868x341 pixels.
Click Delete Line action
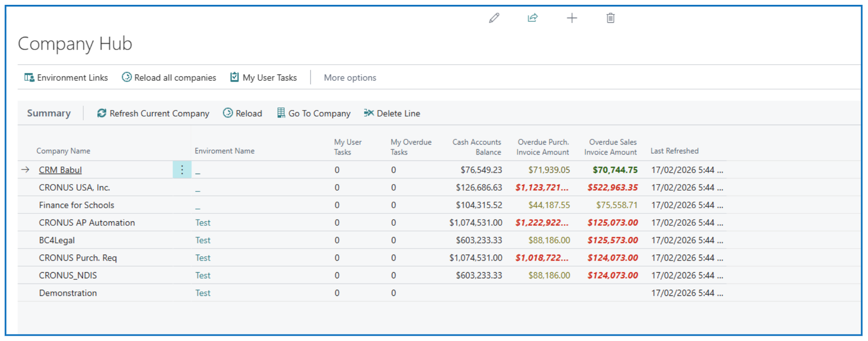[x=392, y=114]
